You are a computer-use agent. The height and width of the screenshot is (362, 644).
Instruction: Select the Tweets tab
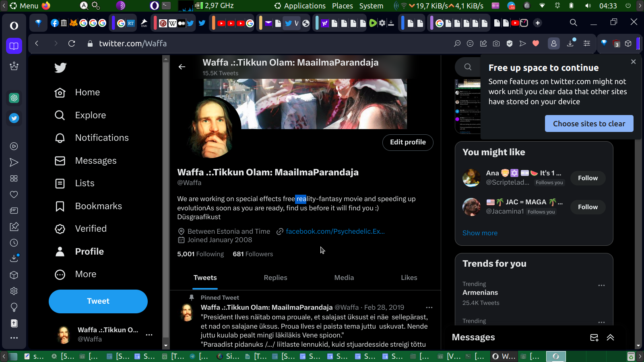point(205,278)
